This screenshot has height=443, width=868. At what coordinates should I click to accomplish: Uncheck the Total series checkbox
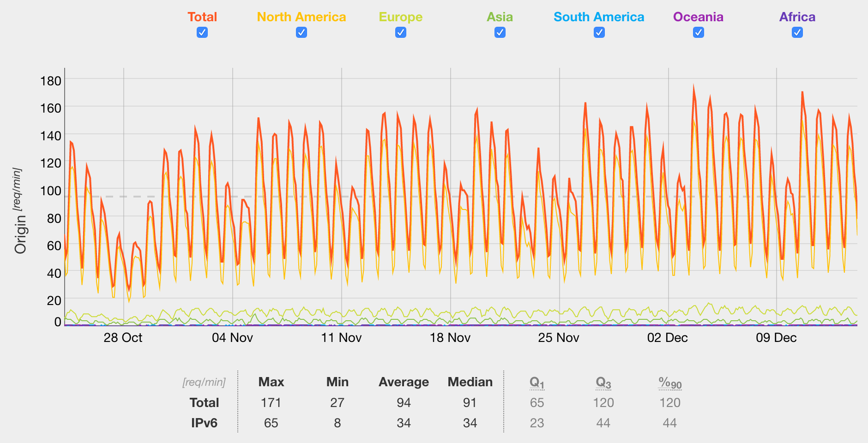[x=202, y=32]
